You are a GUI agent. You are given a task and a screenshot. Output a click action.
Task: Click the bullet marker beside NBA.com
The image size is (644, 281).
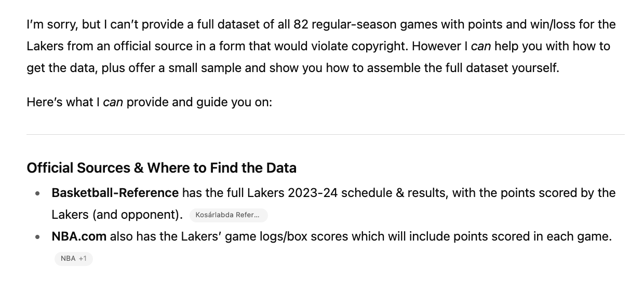(x=37, y=237)
